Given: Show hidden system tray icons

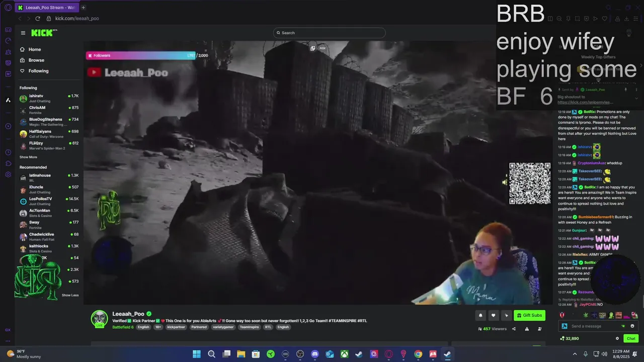Looking at the screenshot, I should click(575, 354).
